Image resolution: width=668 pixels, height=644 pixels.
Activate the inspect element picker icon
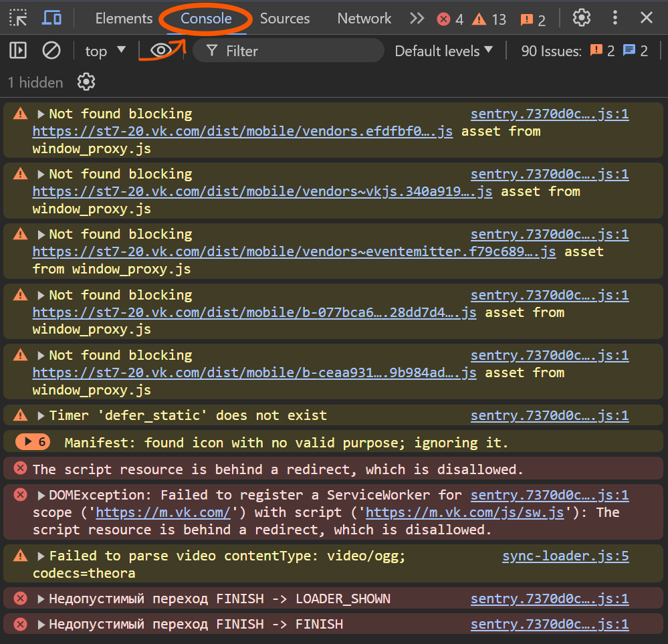pos(18,18)
